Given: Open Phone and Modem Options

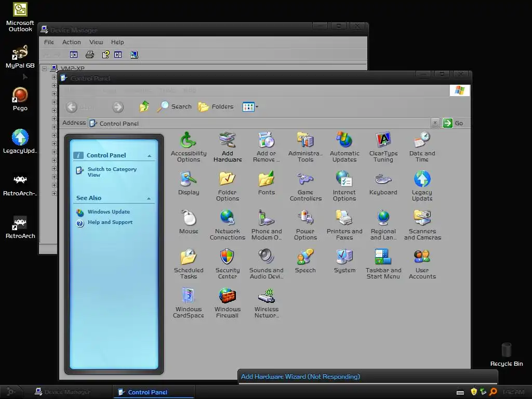Looking at the screenshot, I should 267,225.
